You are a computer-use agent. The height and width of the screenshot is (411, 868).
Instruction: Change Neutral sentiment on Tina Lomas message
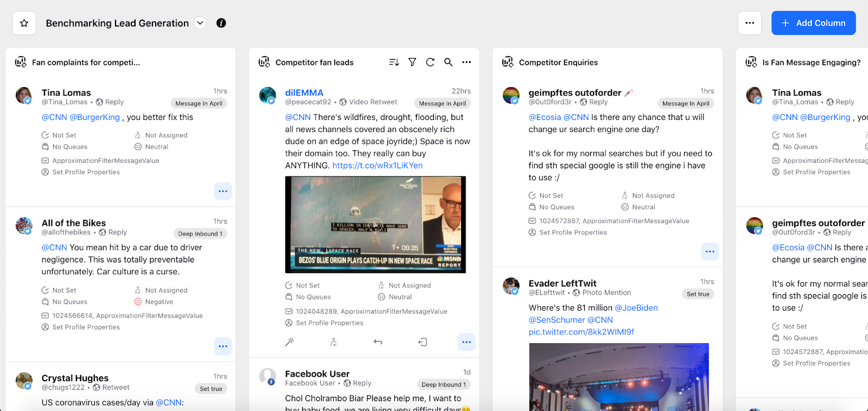[151, 147]
